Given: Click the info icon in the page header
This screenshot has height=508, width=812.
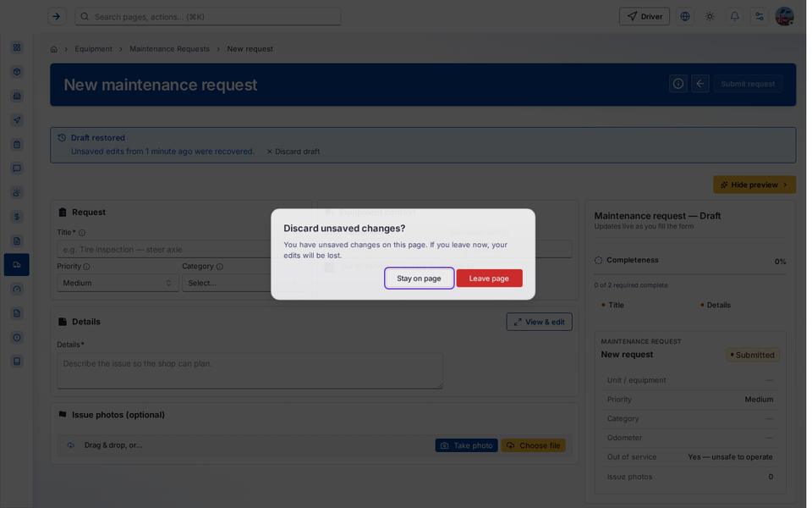Looking at the screenshot, I should [678, 84].
